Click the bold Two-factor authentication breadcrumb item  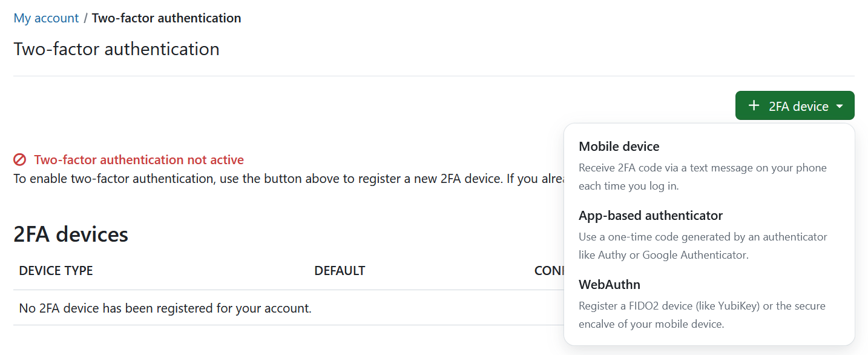[x=166, y=18]
